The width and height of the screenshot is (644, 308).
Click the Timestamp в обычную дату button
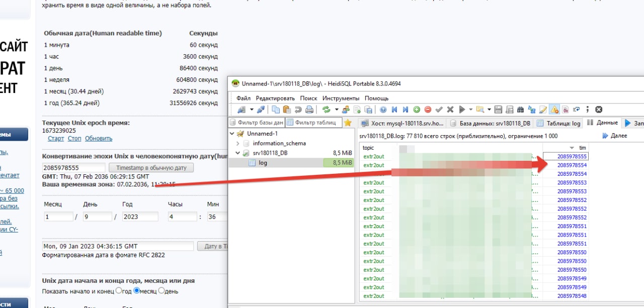click(x=151, y=168)
